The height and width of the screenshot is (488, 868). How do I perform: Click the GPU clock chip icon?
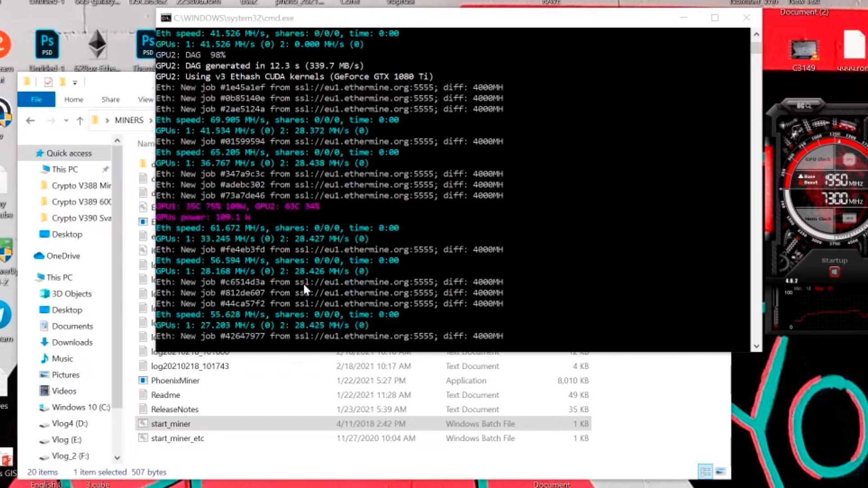pyautogui.click(x=849, y=159)
